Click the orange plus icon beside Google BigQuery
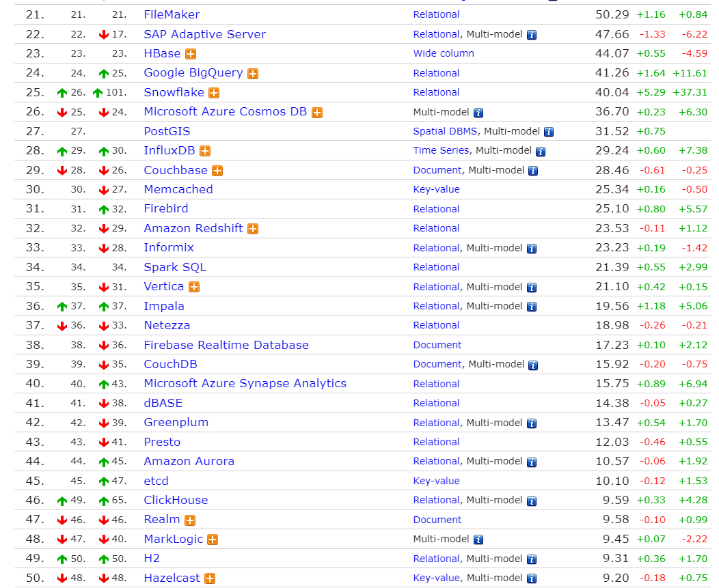The width and height of the screenshot is (719, 588). click(253, 74)
